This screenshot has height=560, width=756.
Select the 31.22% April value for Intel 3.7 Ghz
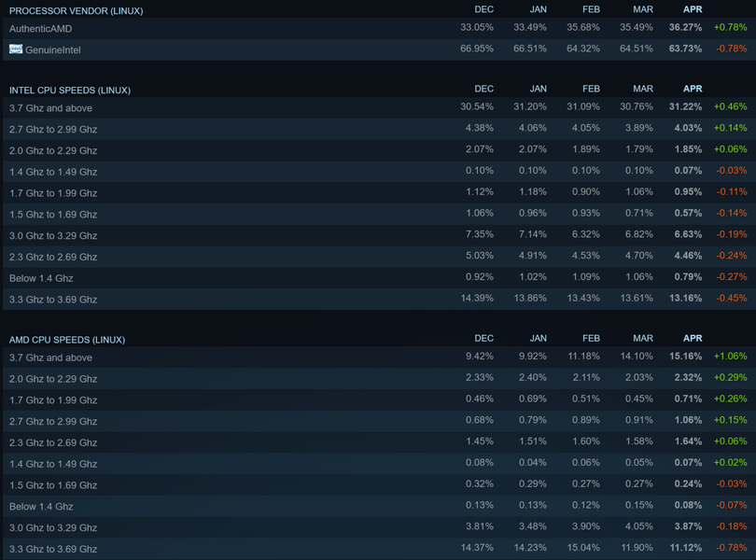click(x=685, y=107)
